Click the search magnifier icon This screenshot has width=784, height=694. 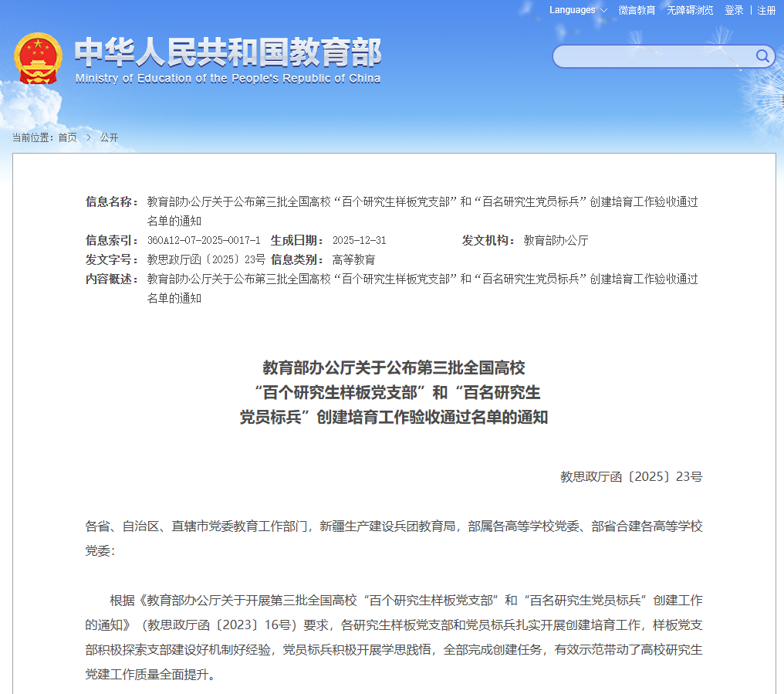click(x=762, y=56)
